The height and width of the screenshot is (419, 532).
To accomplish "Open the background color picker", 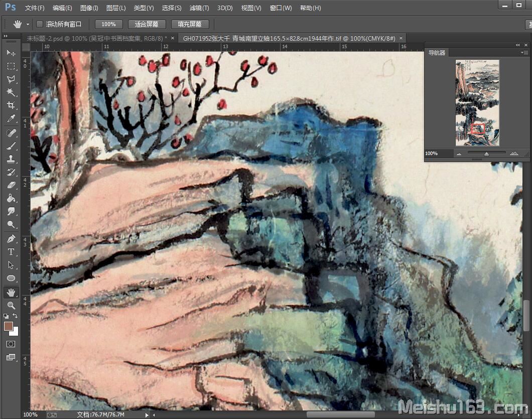I will [15, 332].
